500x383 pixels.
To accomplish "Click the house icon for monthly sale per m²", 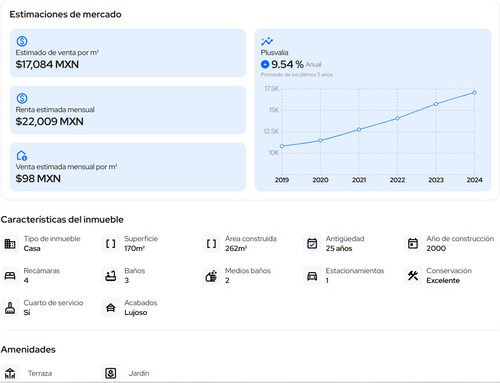I will click(22, 155).
